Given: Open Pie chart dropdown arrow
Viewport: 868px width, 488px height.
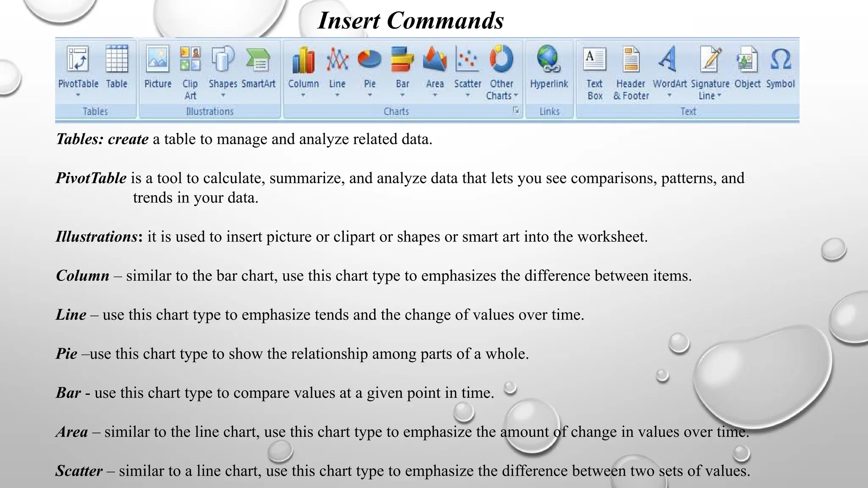Looking at the screenshot, I should [x=370, y=95].
